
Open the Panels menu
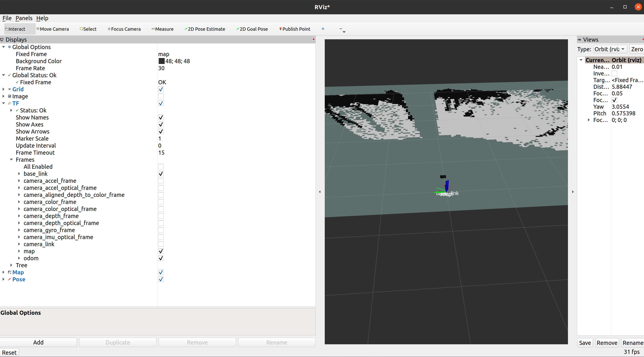pyautogui.click(x=24, y=18)
